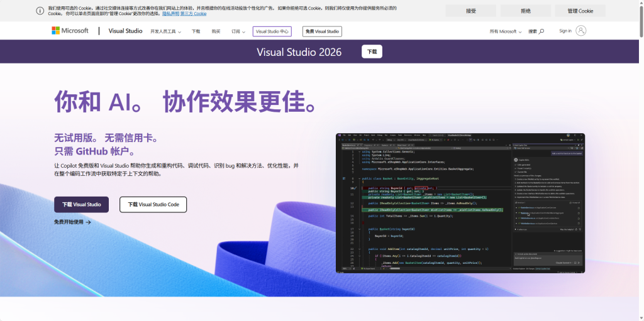Open the 所有 Microsoft dropdown
This screenshot has height=321, width=644.
(506, 31)
